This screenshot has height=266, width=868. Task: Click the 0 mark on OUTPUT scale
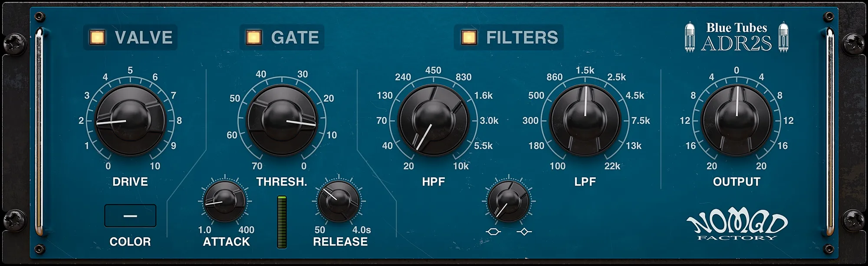tap(736, 70)
